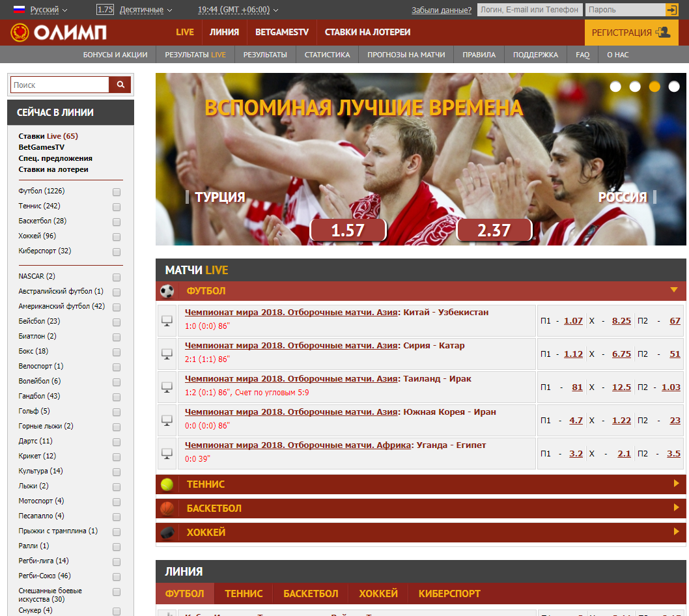Image resolution: width=689 pixels, height=616 pixels.
Task: Click the search magnifier button
Action: [120, 85]
